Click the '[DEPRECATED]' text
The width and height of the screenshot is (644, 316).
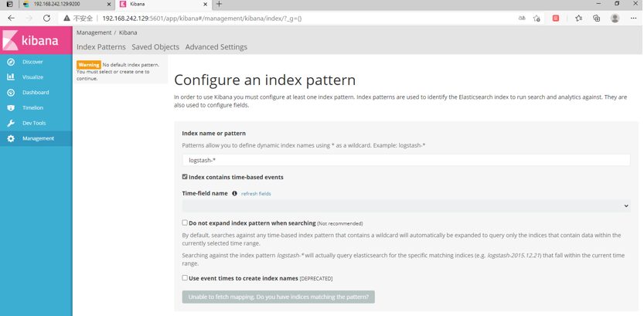316,279
